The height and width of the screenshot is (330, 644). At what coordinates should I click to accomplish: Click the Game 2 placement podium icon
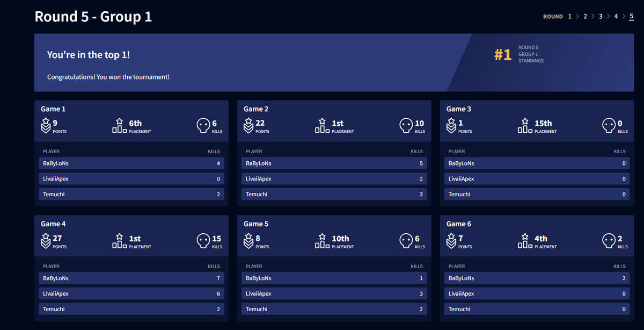tap(322, 126)
